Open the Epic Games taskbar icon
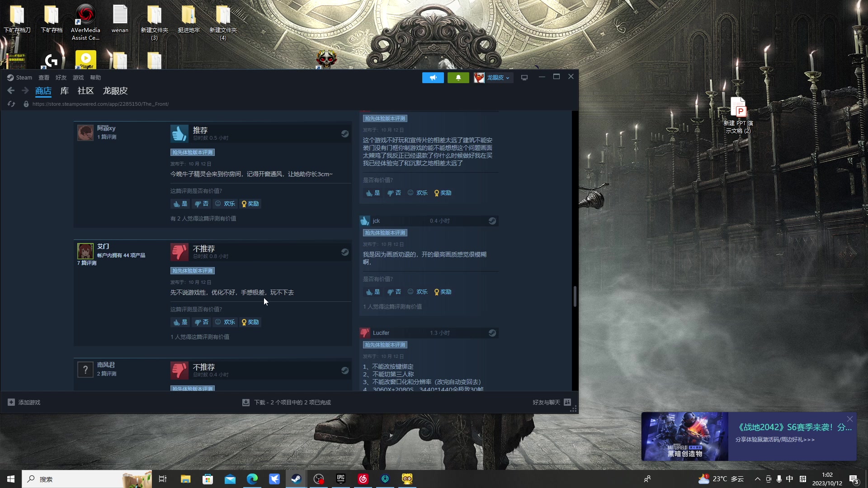868x488 pixels. (341, 479)
